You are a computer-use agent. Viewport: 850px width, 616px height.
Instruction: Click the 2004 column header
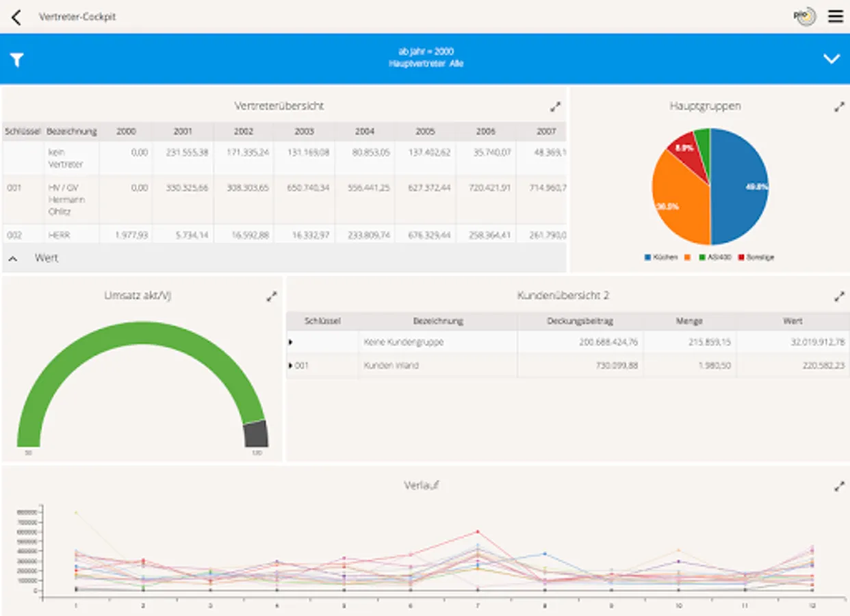point(365,131)
